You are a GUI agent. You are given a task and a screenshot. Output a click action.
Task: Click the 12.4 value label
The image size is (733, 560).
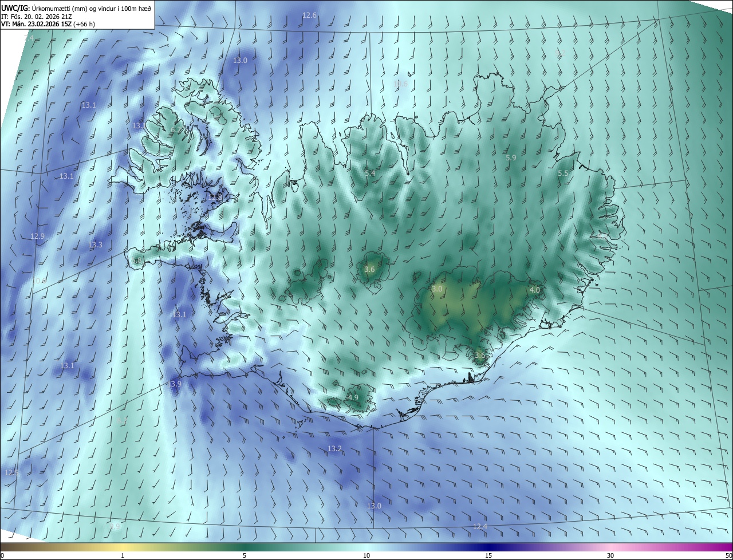480,527
